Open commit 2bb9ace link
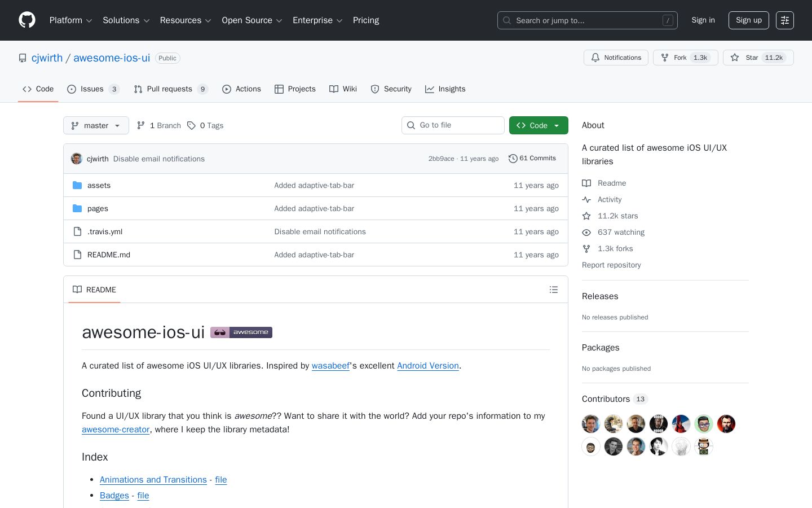The height and width of the screenshot is (508, 812). point(442,159)
